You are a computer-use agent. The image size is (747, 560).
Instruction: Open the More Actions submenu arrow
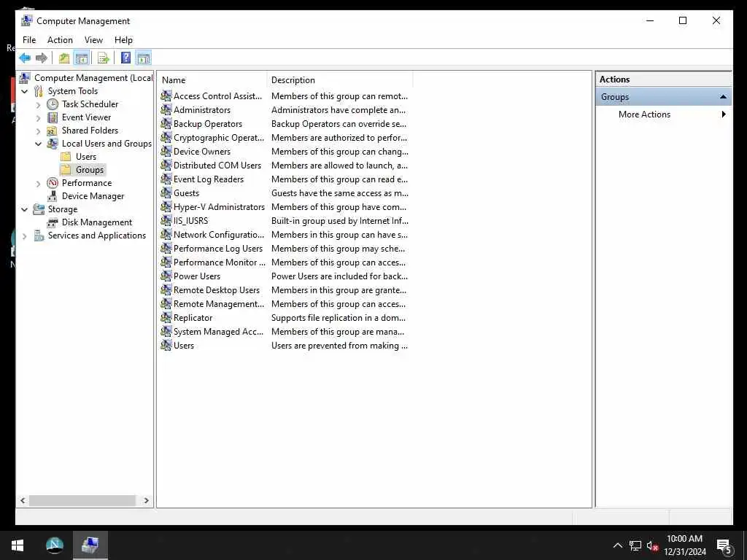pos(724,114)
